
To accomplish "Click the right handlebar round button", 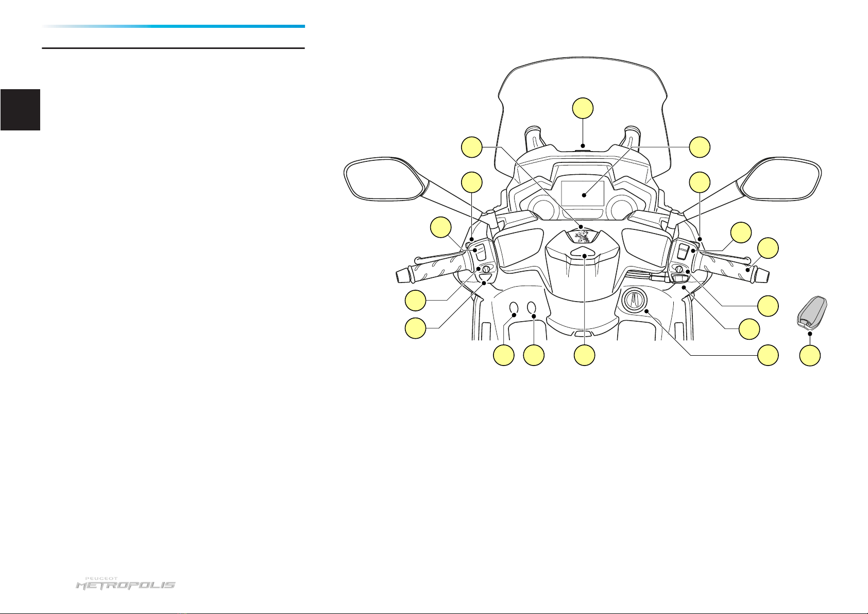I will point(678,269).
